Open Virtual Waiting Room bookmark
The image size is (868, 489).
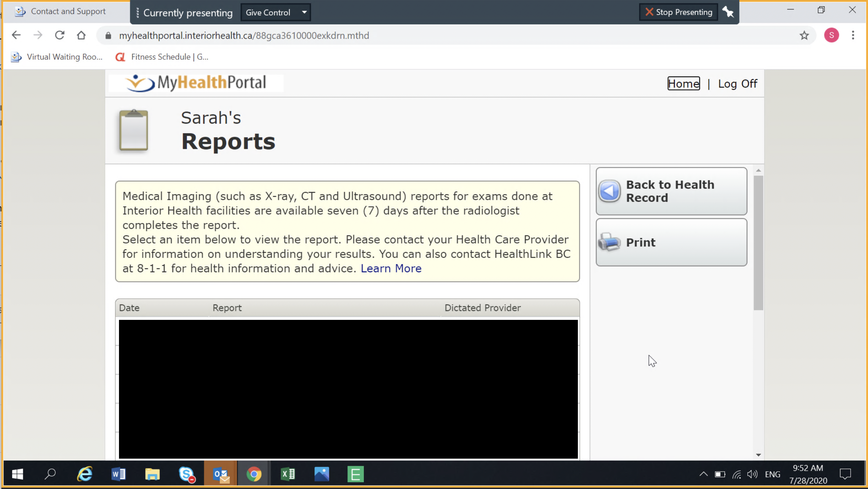[57, 57]
